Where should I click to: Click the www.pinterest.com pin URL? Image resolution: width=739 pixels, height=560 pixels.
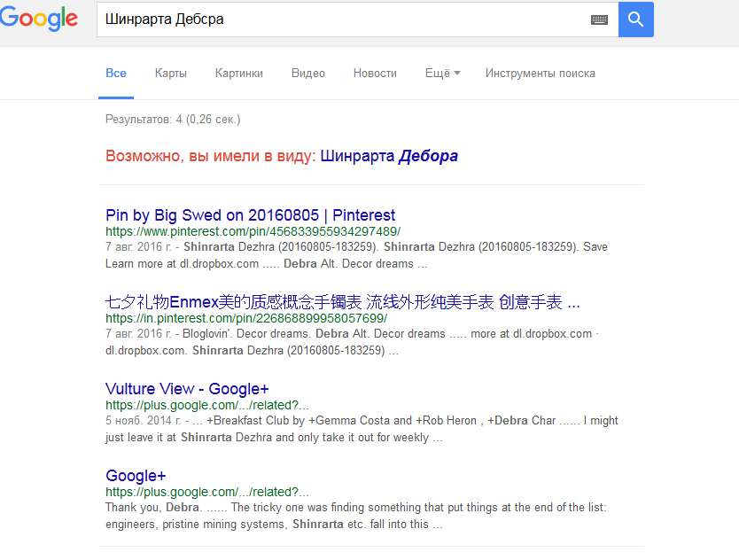[253, 231]
